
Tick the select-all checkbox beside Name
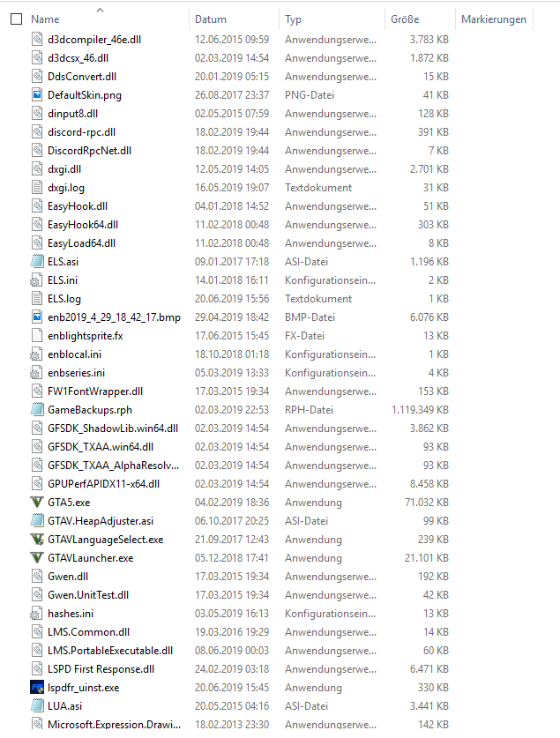tap(17, 19)
